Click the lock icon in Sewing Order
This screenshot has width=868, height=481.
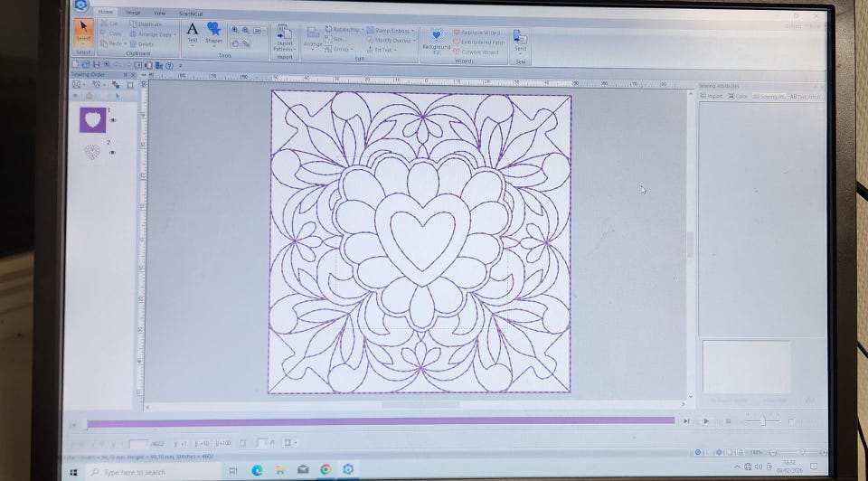(90, 96)
